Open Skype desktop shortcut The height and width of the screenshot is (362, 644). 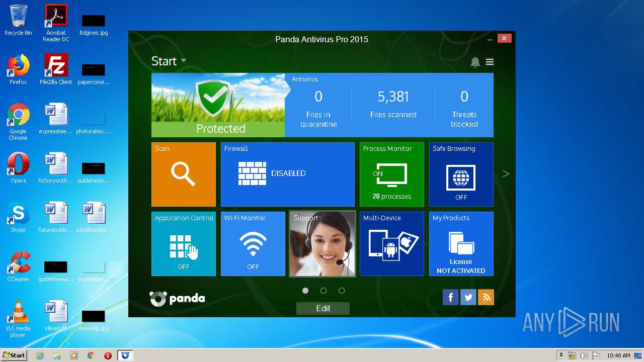click(x=18, y=217)
